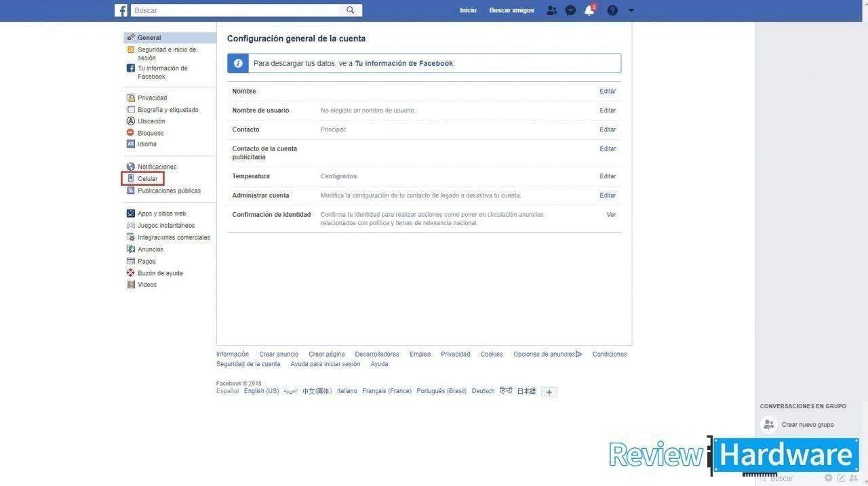Viewport: 868px width, 486px height.
Task: Switch language to Deutsch
Action: (x=484, y=391)
